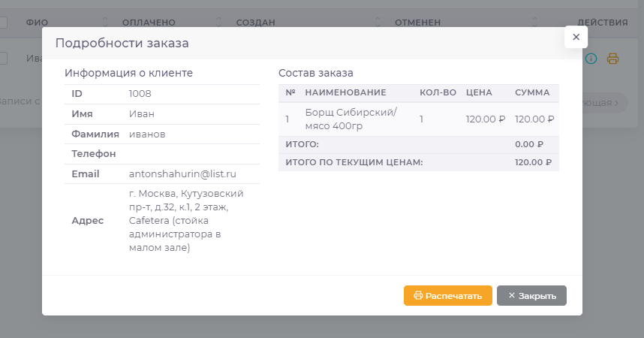Click the Наименование column header
644x338 pixels.
click(345, 93)
